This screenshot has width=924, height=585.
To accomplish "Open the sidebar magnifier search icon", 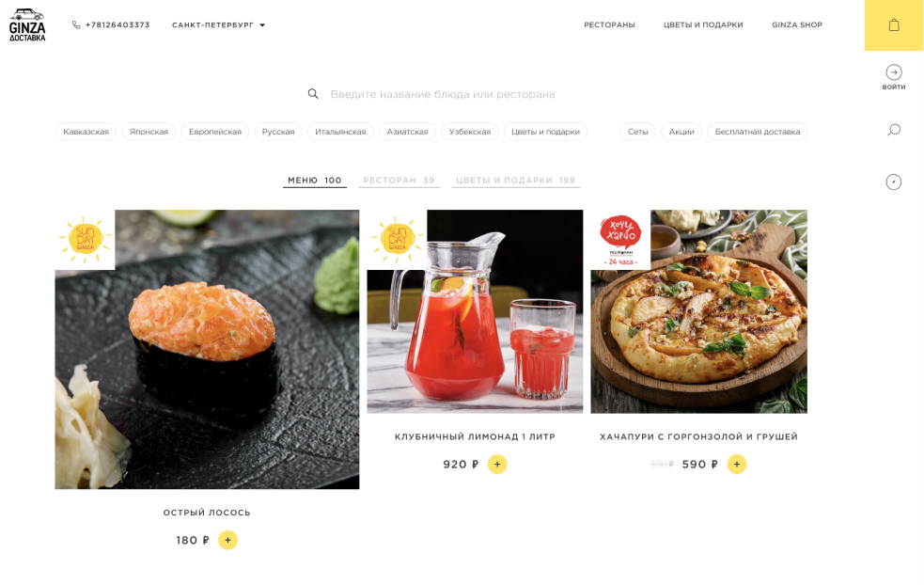I will pyautogui.click(x=893, y=130).
